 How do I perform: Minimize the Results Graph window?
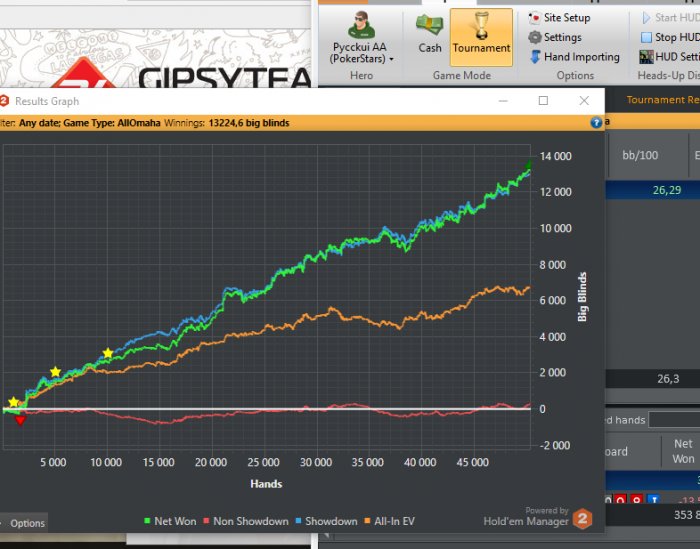point(503,100)
